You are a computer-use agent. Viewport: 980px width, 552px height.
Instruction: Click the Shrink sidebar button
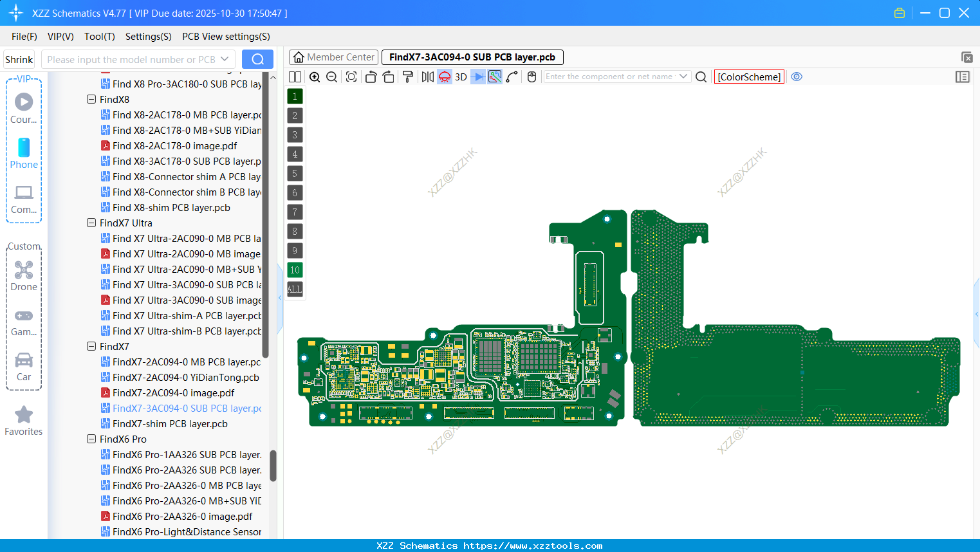point(19,59)
